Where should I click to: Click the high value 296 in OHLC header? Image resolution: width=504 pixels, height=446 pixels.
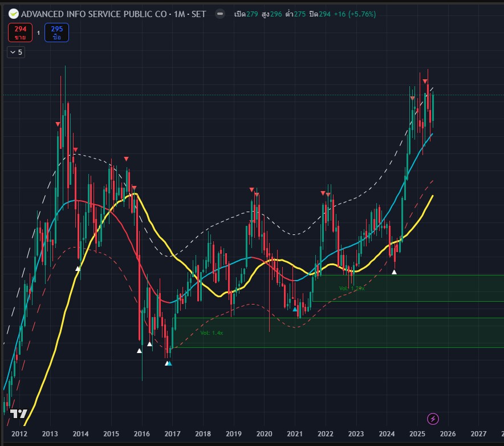tap(276, 14)
